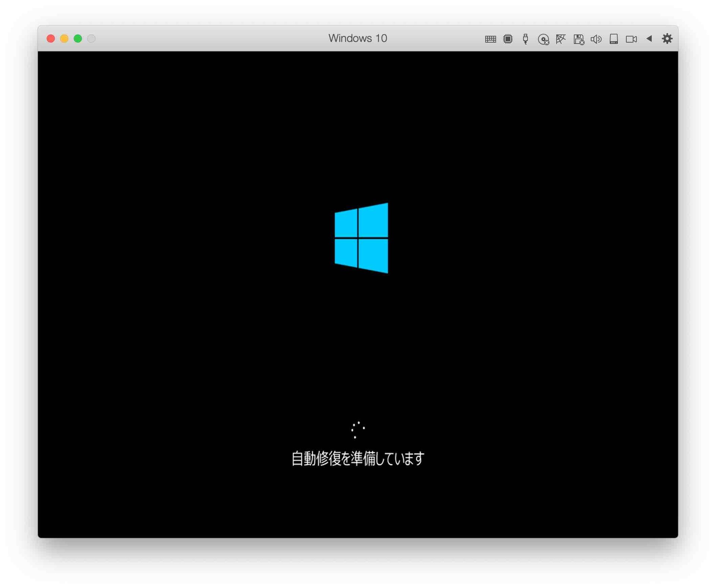
Task: Click the disconnected CD/DVD drive icon
Action: point(543,39)
